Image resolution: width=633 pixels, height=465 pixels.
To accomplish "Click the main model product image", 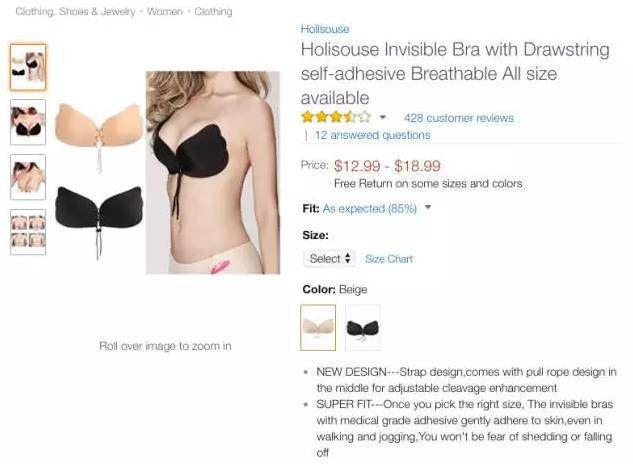I will point(213,173).
